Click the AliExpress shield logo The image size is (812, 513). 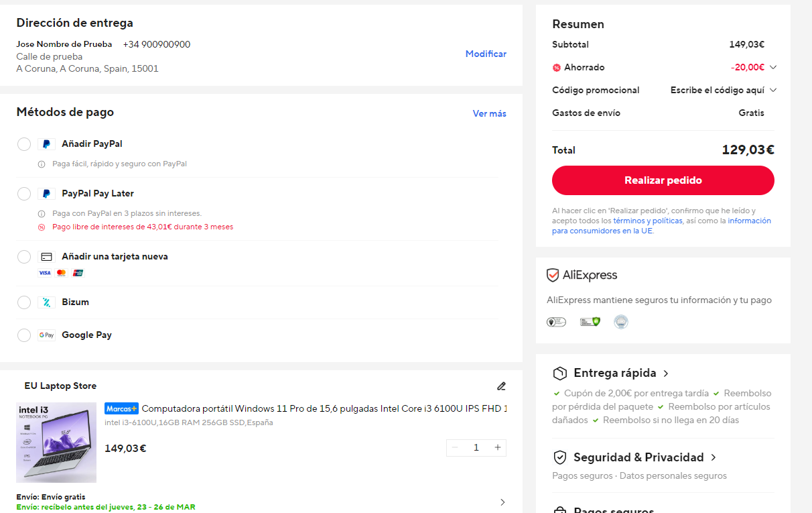[x=553, y=276]
